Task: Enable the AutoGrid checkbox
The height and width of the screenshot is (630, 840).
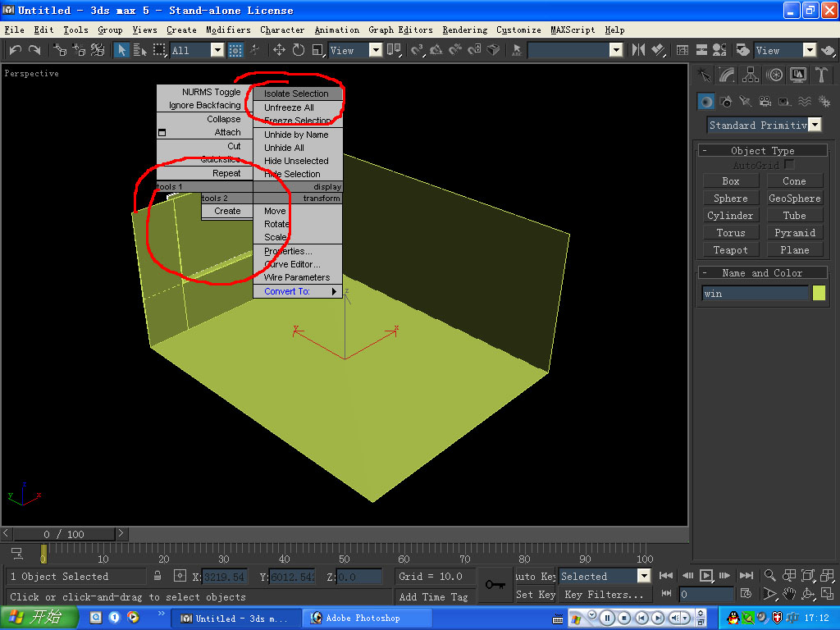Action: click(788, 164)
